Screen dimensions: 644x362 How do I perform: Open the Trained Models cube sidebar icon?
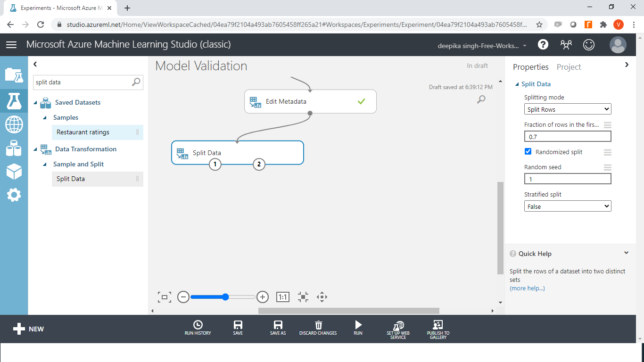[x=14, y=172]
